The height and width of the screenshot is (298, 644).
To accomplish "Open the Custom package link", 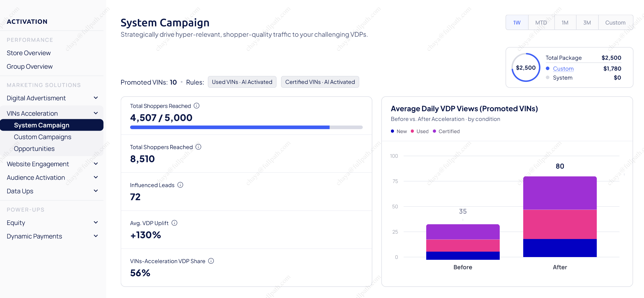I will 563,69.
